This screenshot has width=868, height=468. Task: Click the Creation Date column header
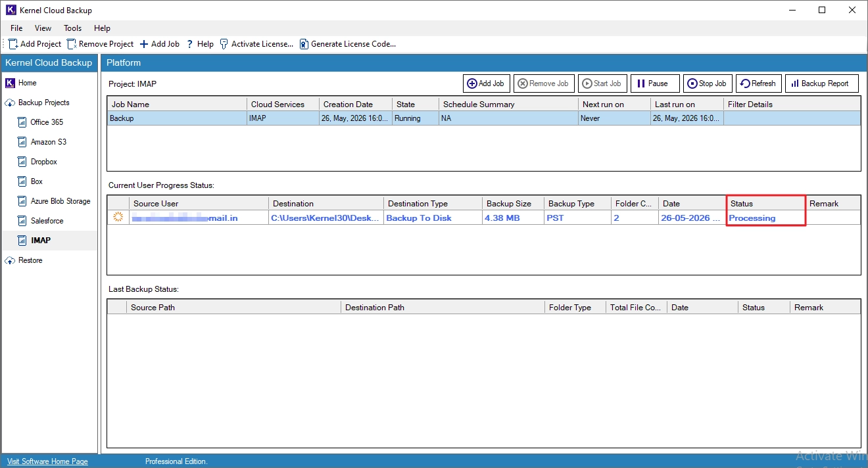pyautogui.click(x=355, y=104)
